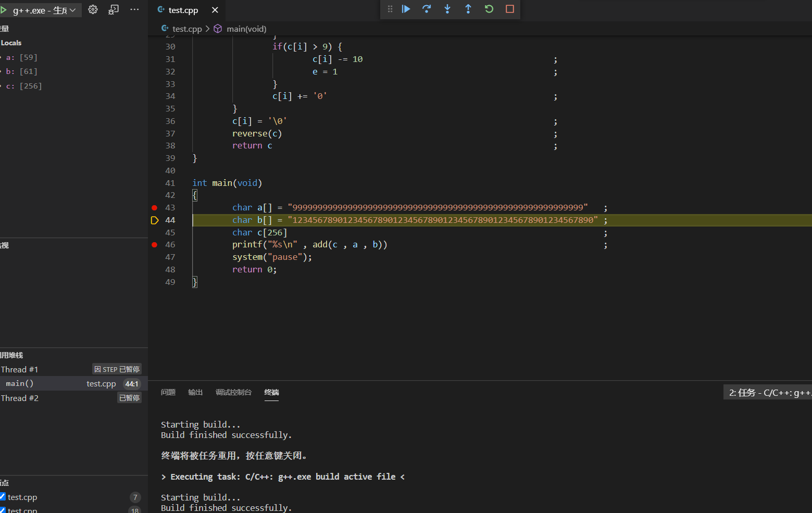Click the STEP paused status label
Screen dimensions: 812x513
117,369
